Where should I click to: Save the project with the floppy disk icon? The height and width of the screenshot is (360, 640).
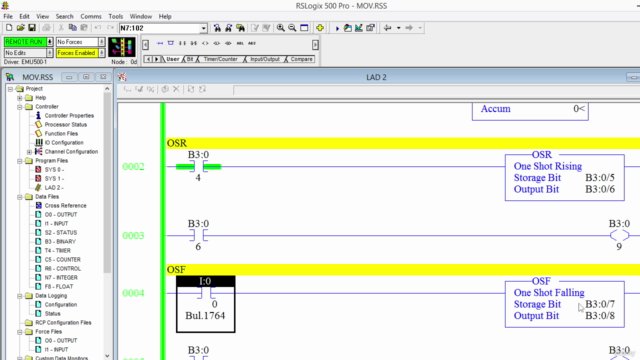32,28
